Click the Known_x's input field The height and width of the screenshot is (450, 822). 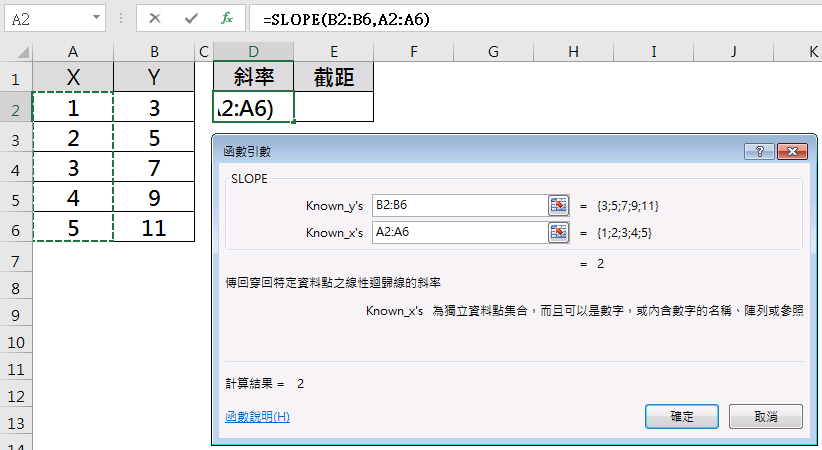458,232
